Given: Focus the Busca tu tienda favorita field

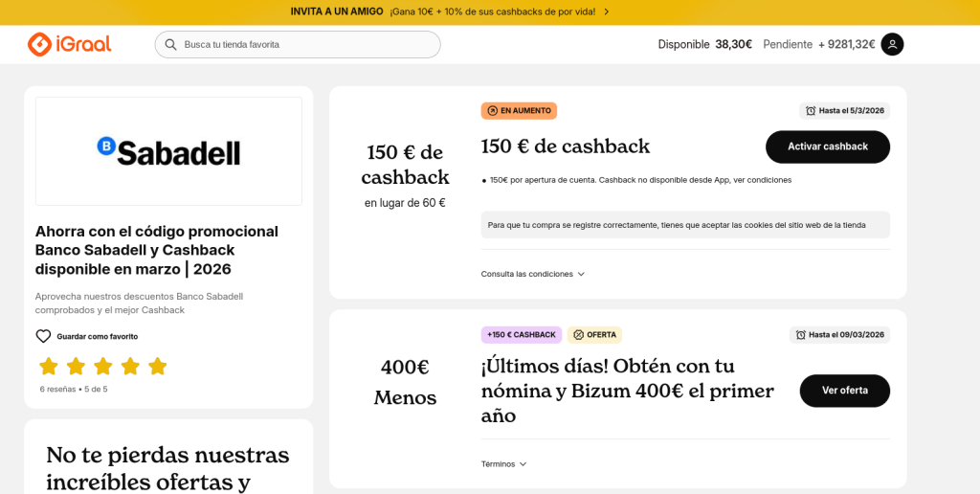Looking at the screenshot, I should (x=298, y=44).
